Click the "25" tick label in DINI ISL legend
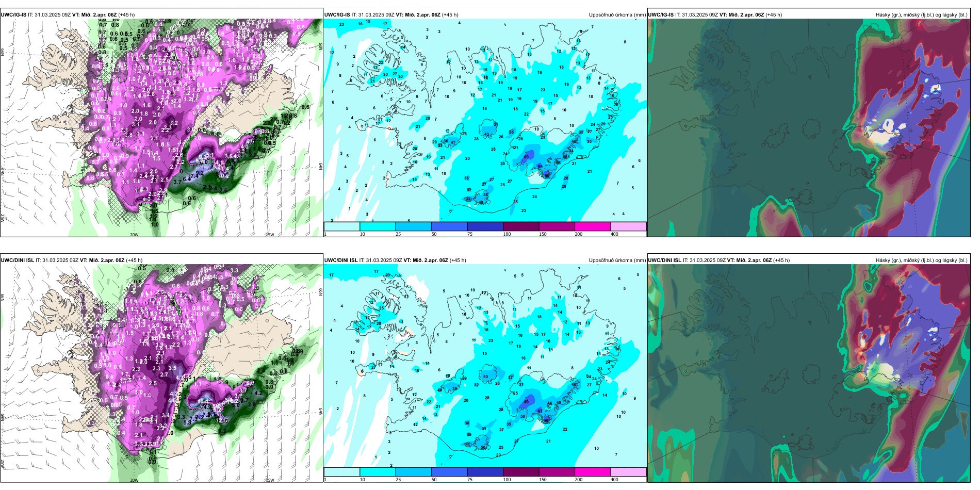 [398, 480]
